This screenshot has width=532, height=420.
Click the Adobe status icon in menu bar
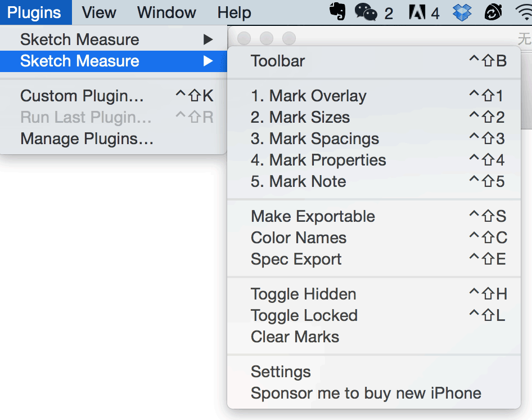click(417, 12)
